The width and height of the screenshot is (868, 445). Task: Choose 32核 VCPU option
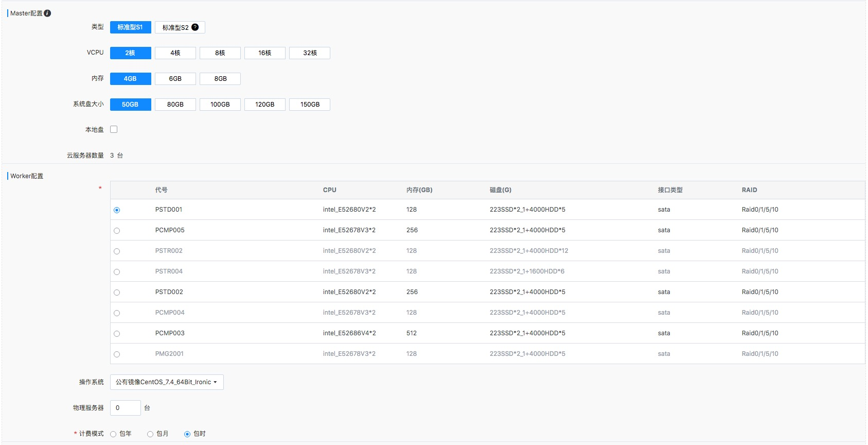coord(310,53)
